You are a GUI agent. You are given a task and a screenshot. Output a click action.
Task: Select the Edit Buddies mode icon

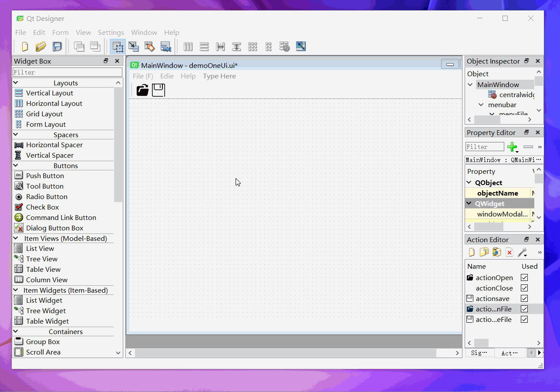coord(149,46)
